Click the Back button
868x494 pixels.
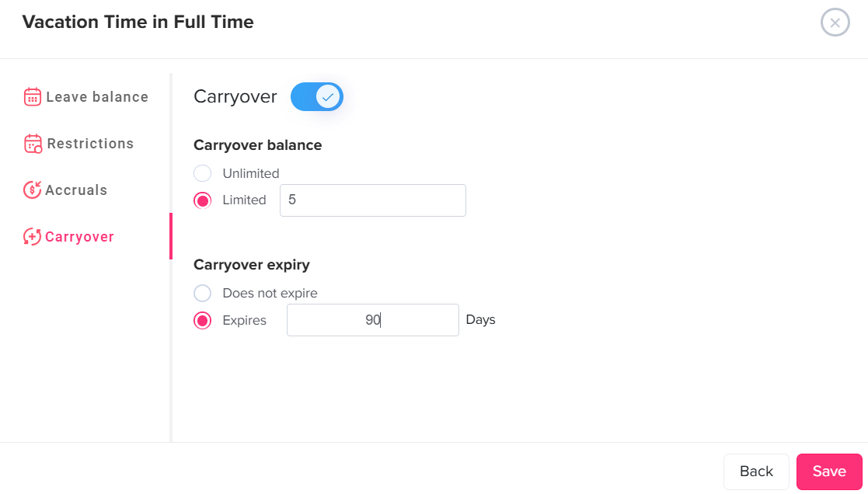click(755, 471)
